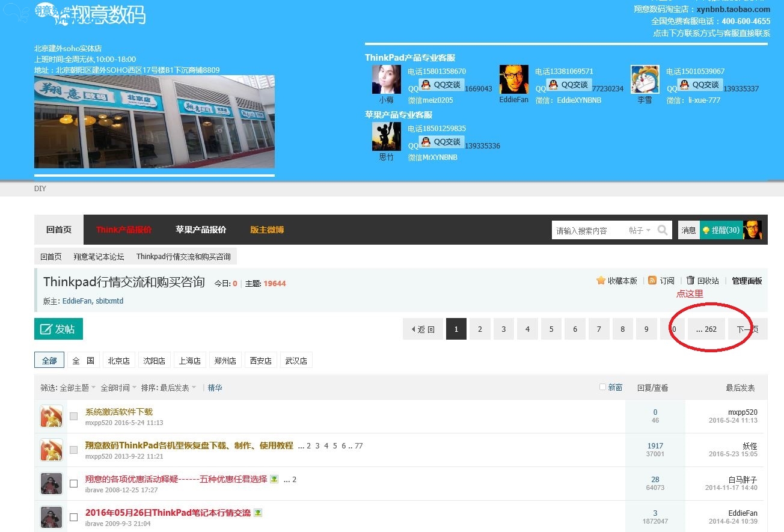
Task: Click the Beijing store front photo
Action: click(155, 121)
